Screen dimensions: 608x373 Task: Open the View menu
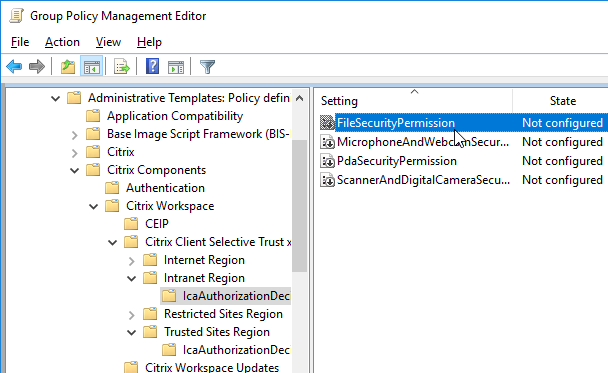pyautogui.click(x=108, y=42)
